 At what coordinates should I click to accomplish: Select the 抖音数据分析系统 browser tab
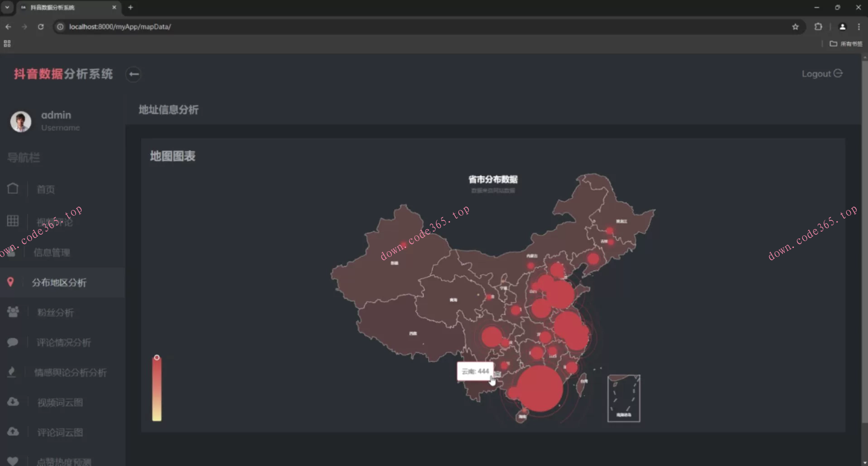click(63, 7)
